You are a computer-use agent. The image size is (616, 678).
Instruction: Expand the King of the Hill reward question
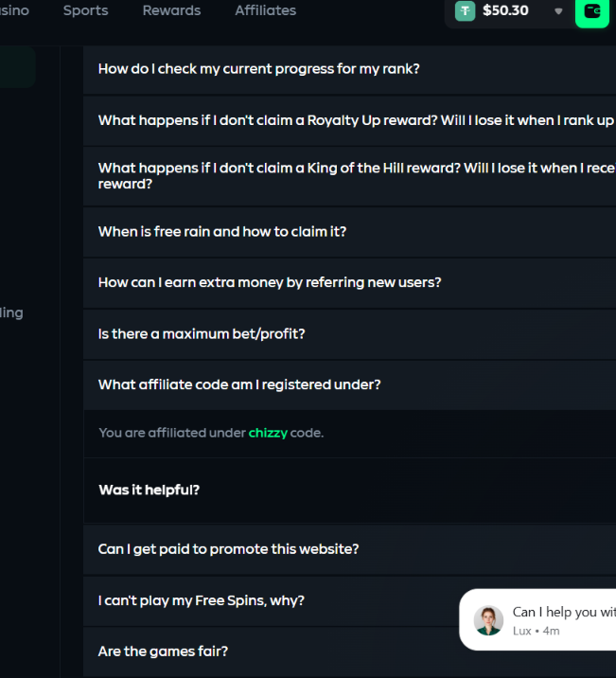(x=349, y=176)
